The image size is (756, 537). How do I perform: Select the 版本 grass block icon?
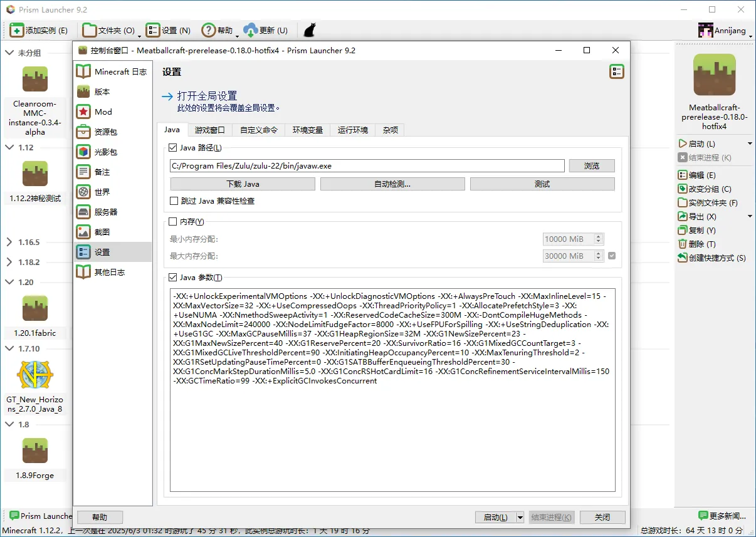(83, 91)
